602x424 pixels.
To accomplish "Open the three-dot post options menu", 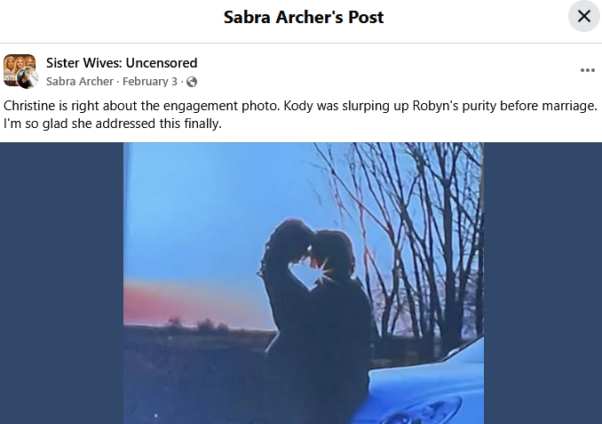I will (587, 70).
